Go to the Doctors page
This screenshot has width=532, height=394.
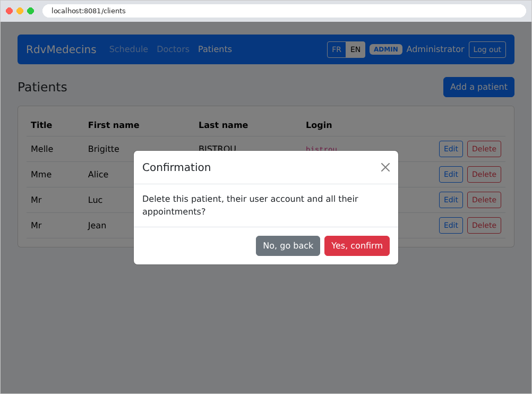(173, 49)
